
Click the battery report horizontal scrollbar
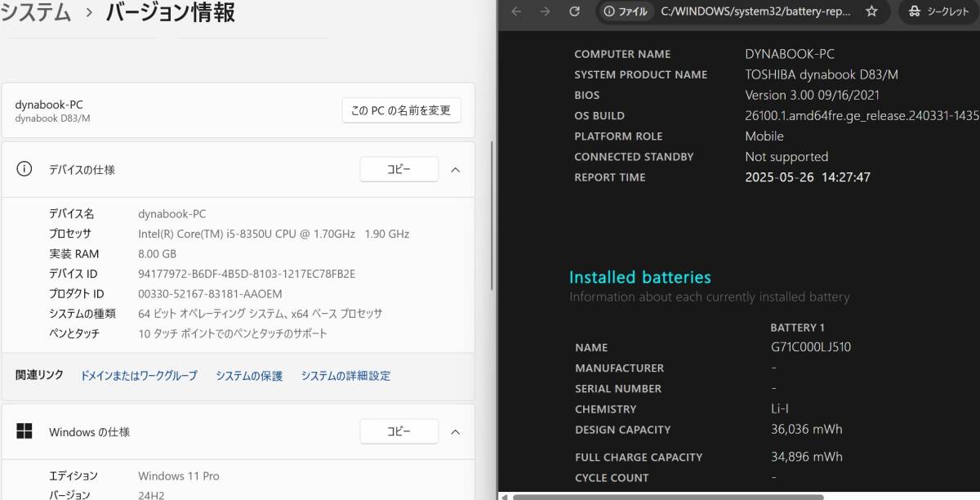pos(668,496)
